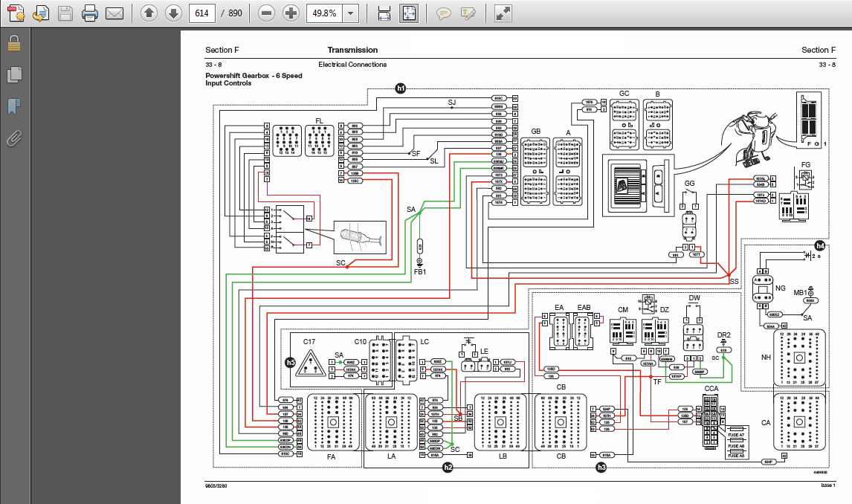This screenshot has height=504, width=852.
Task: Click the Create PDF icon
Action: click(x=16, y=13)
